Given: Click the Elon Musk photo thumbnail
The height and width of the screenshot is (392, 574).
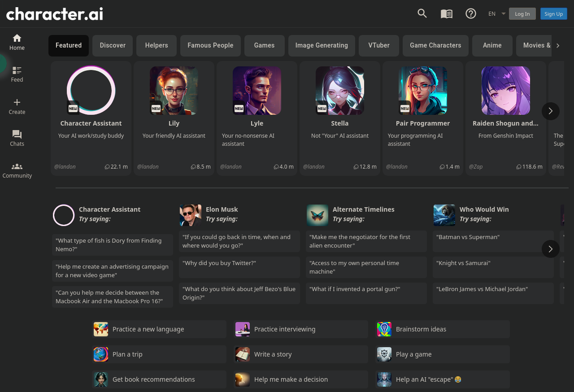Looking at the screenshot, I should [x=191, y=215].
